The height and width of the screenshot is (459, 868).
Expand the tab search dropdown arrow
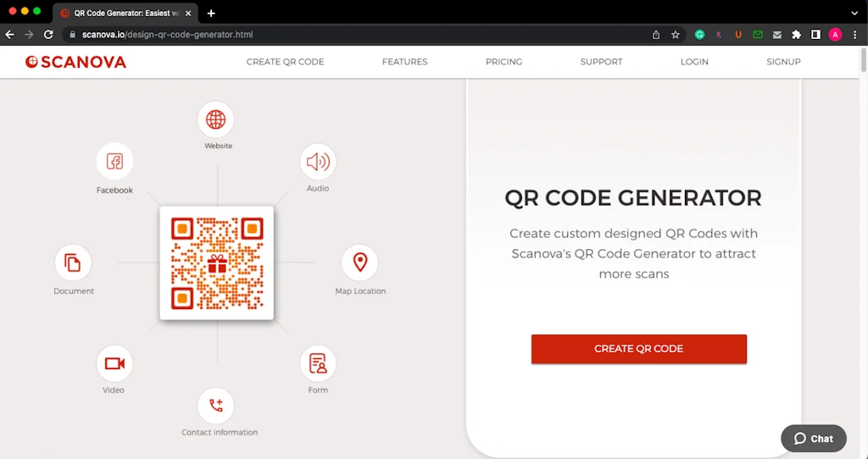(854, 13)
